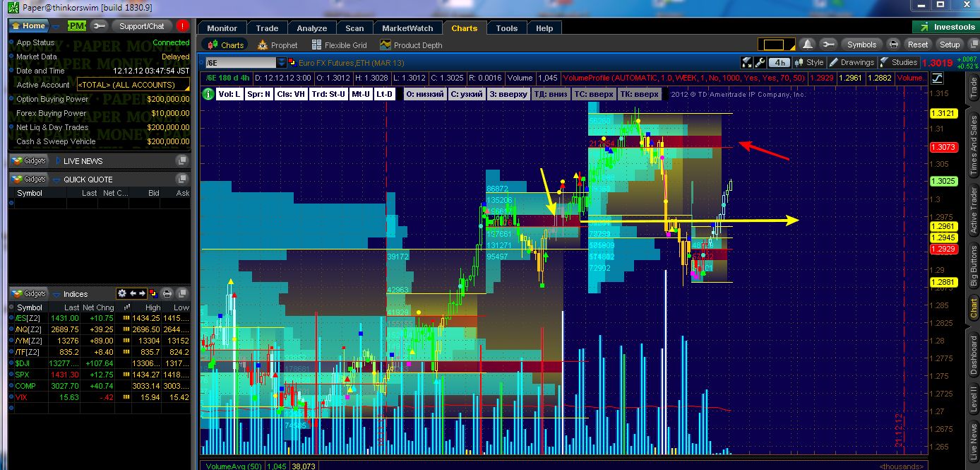Viewport: 980px width, 470px height.
Task: Open the /6E symbol dropdown arrow
Action: pos(282,62)
